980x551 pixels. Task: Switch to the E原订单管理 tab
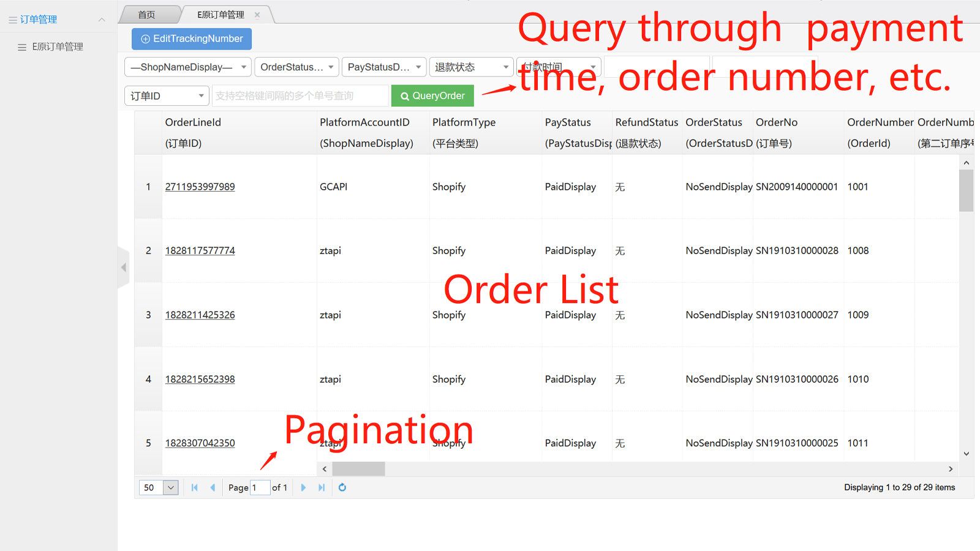point(221,15)
